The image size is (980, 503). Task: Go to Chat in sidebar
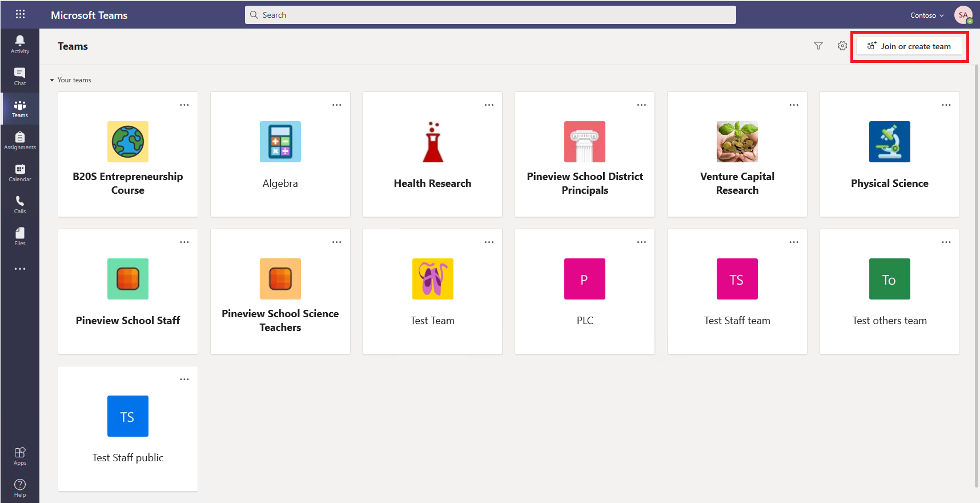(x=20, y=77)
